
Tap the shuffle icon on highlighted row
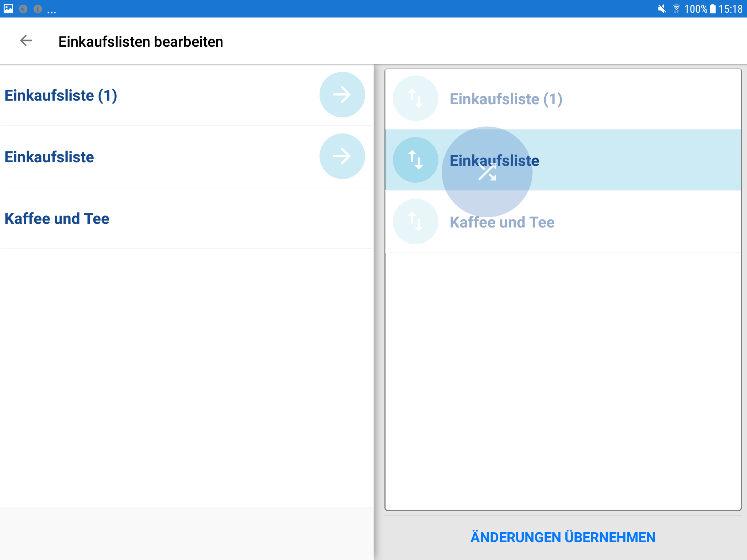487,172
